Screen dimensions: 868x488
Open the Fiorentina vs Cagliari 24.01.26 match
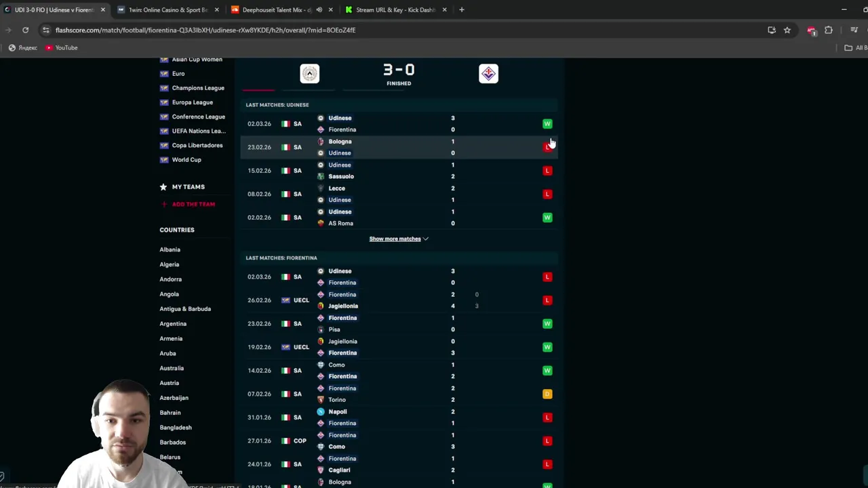tap(399, 464)
